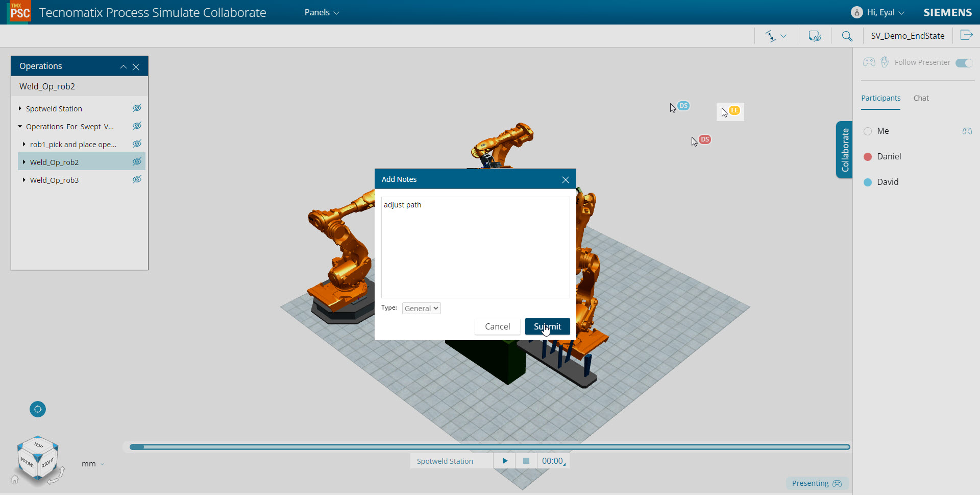Switch to the Chat tab
The width and height of the screenshot is (980, 495).
tap(921, 98)
